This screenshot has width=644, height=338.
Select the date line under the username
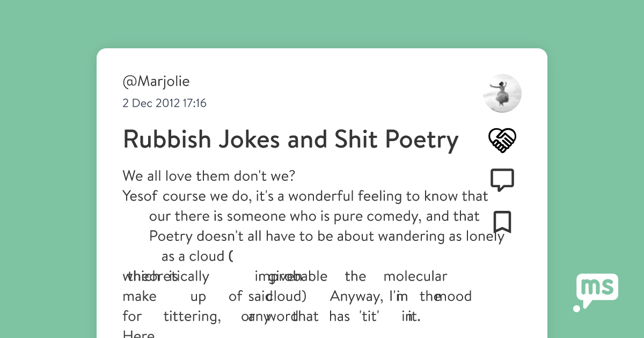coord(165,103)
